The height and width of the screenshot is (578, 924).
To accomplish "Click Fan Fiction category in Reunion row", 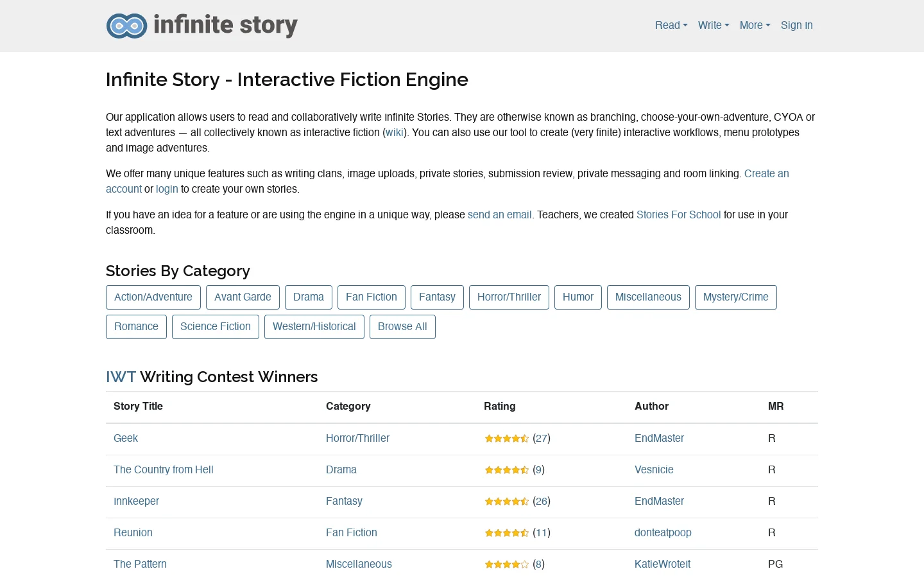I will click(352, 532).
